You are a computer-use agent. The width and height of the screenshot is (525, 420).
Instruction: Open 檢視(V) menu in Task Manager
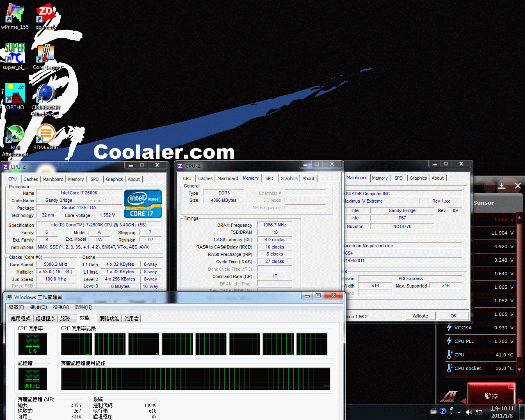[61, 307]
